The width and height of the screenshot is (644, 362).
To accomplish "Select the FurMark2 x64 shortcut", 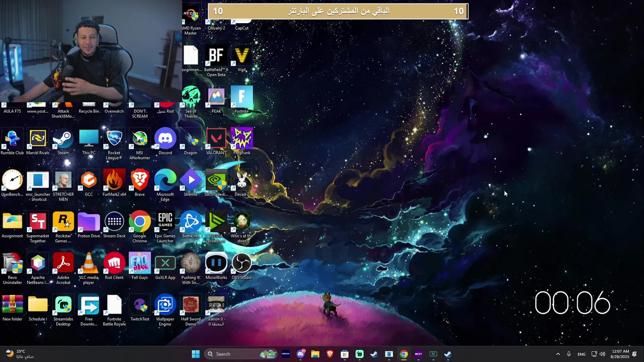I will [114, 184].
